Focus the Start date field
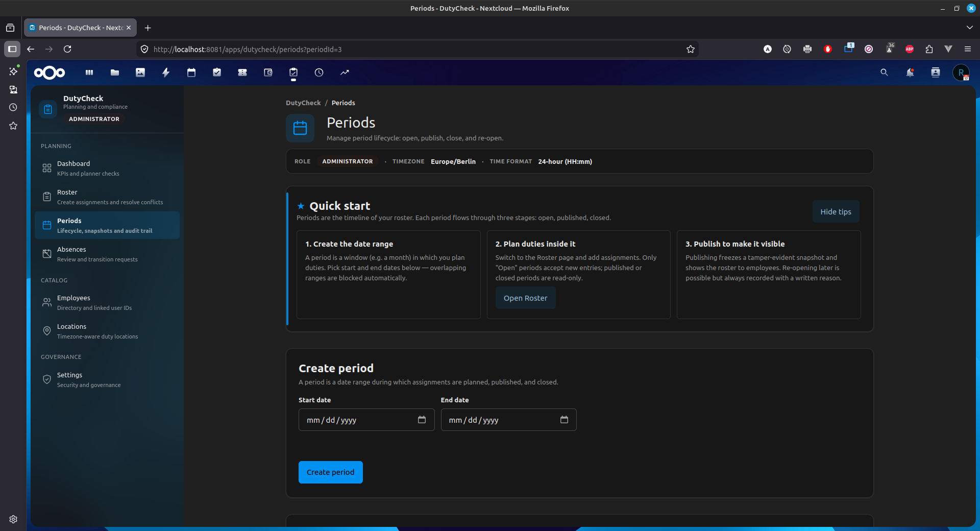 (x=366, y=420)
